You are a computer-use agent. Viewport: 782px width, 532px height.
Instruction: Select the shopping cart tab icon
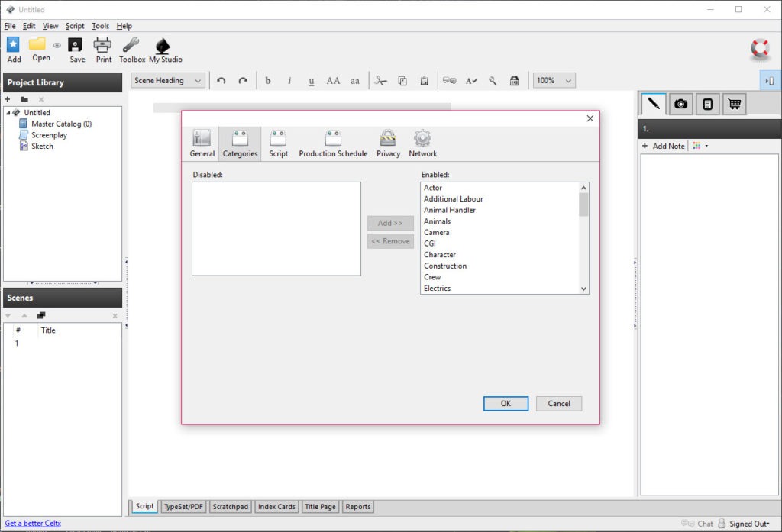pyautogui.click(x=734, y=105)
